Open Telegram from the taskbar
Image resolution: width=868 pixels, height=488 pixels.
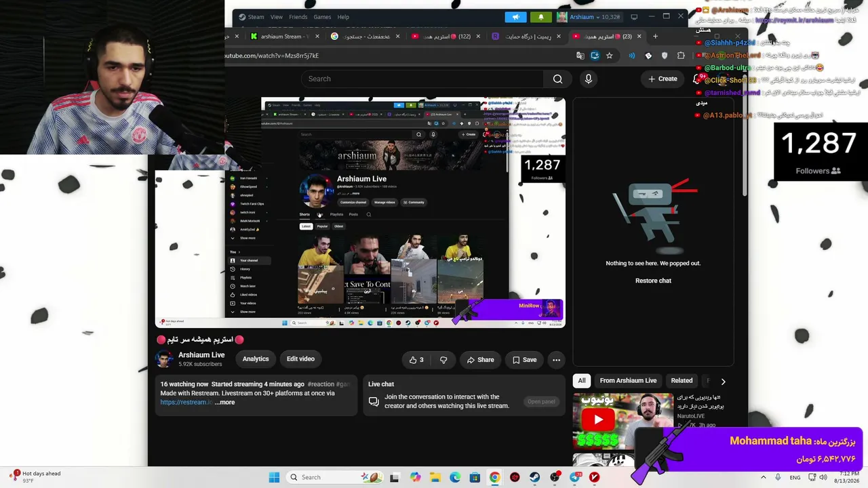575,477
